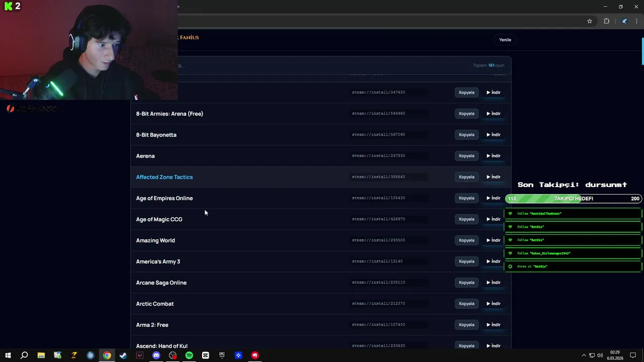644x362 pixels.
Task: Click İndir for Arma 2: Free
Action: [x=494, y=325]
